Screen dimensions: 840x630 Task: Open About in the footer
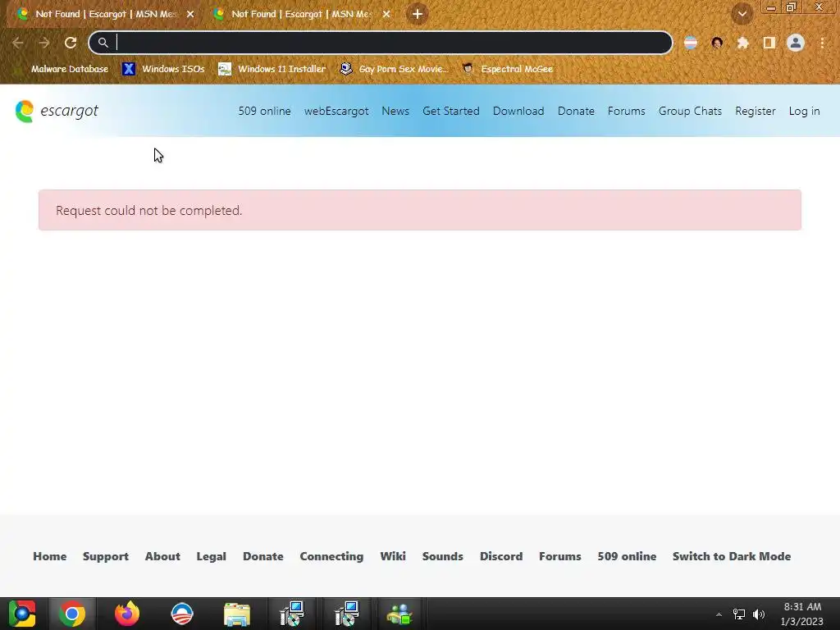click(162, 557)
